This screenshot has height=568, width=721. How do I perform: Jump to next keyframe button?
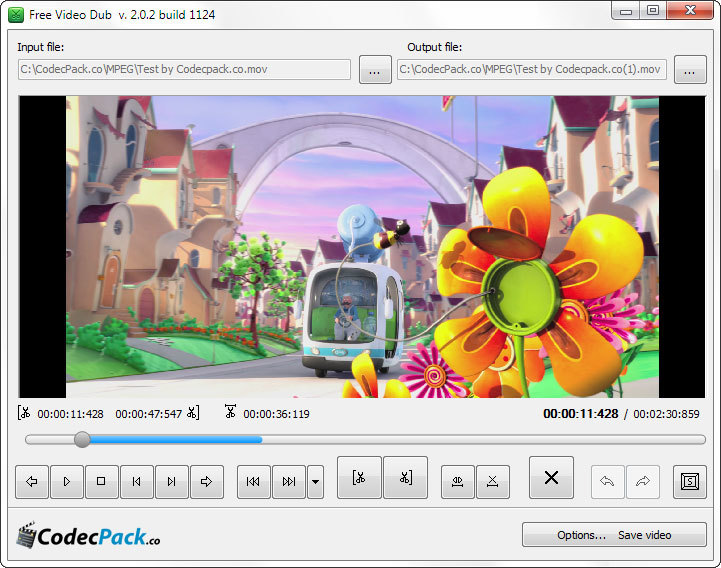(172, 482)
